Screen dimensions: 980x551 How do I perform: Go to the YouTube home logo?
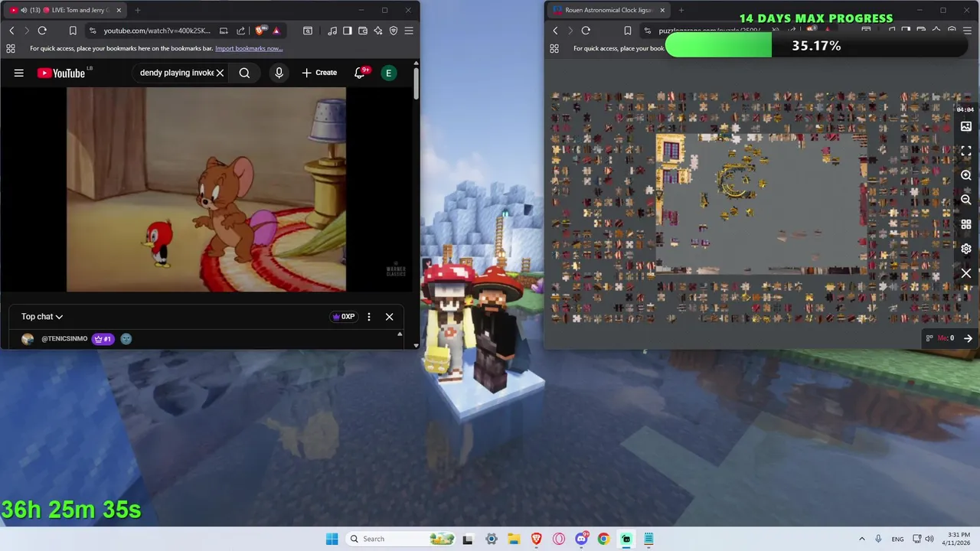[61, 73]
